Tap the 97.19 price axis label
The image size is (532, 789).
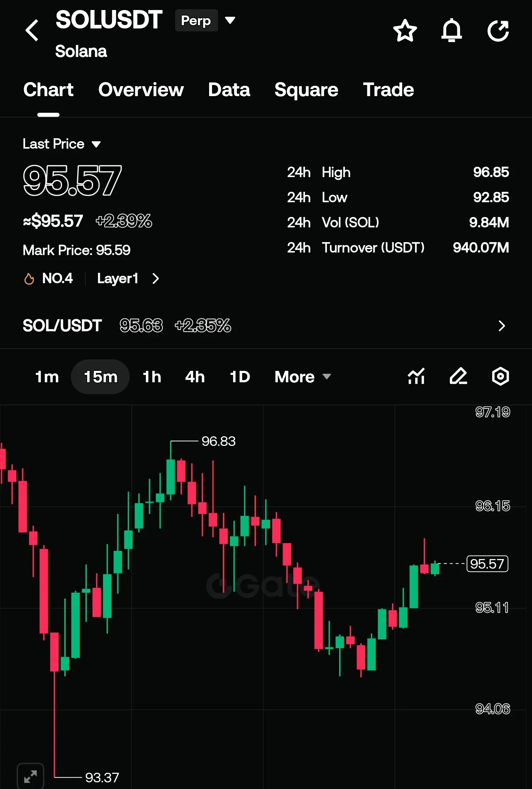point(492,412)
